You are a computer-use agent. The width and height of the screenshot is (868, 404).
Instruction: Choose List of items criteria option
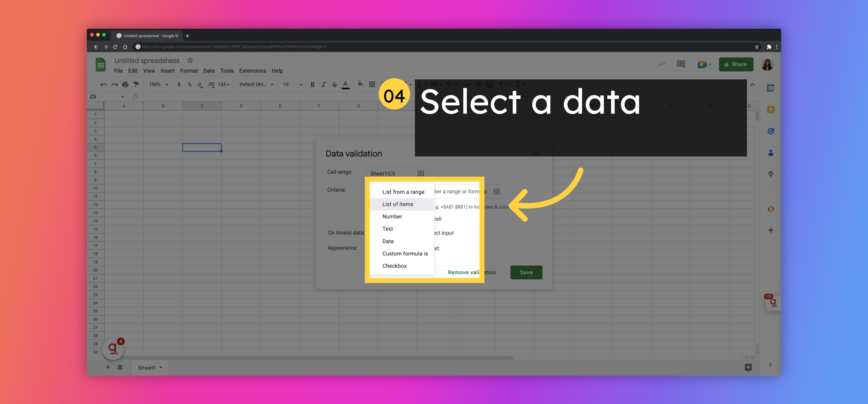pyautogui.click(x=402, y=204)
